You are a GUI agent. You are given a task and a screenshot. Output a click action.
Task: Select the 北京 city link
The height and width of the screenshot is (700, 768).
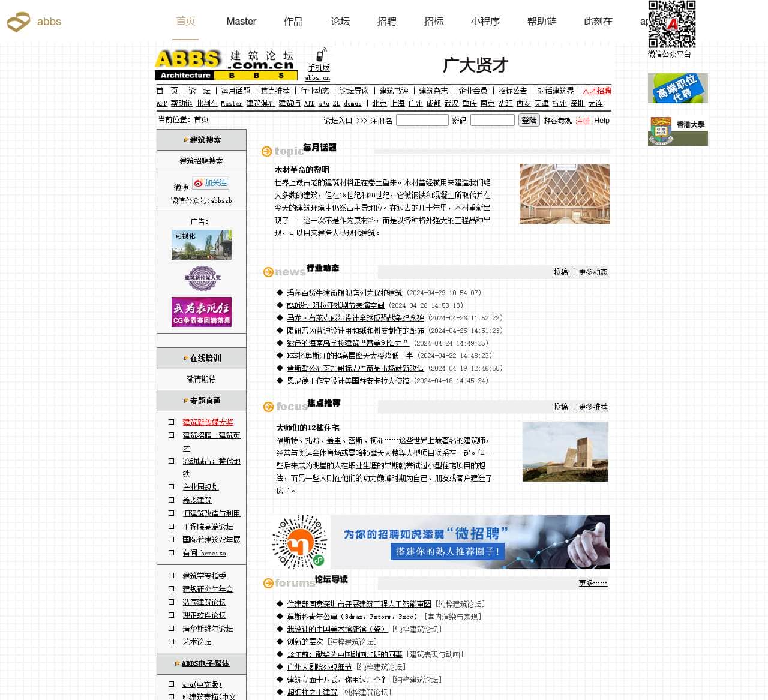380,103
